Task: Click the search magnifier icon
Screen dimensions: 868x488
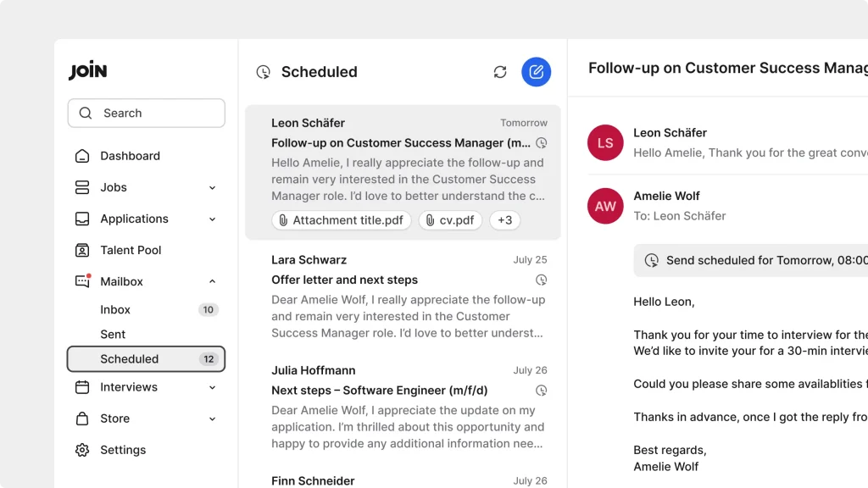Action: click(x=86, y=113)
